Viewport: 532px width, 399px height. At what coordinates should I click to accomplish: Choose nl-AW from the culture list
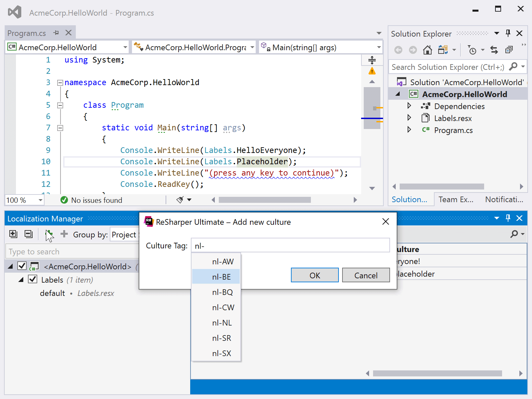point(216,262)
